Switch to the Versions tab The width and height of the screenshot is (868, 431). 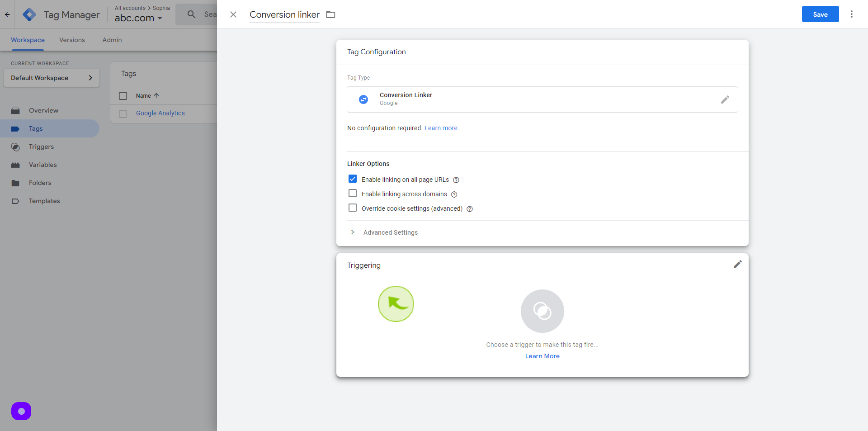[72, 40]
